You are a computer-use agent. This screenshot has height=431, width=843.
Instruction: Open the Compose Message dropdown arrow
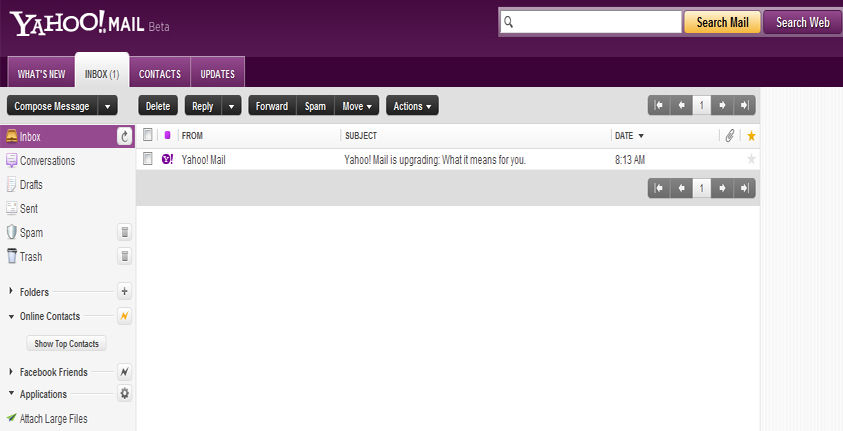coord(108,106)
